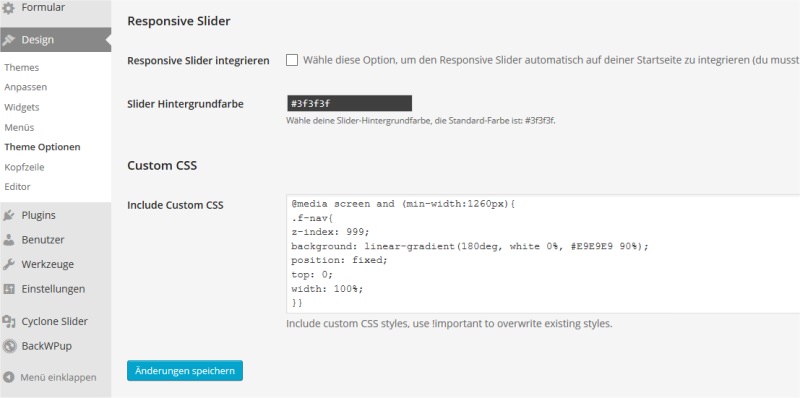The image size is (800, 398).
Task: Click the Plugins plug icon
Action: [9, 215]
